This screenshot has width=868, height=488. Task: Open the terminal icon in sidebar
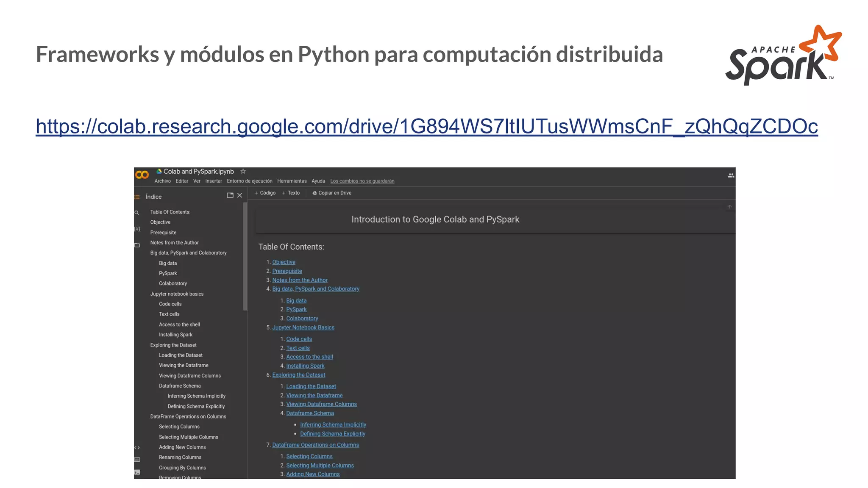click(x=137, y=472)
